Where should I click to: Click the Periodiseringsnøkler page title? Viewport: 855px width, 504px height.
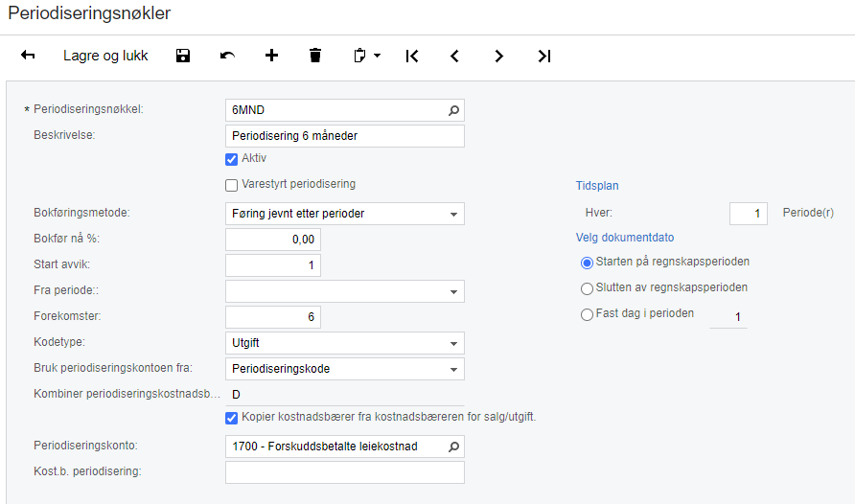[x=89, y=13]
